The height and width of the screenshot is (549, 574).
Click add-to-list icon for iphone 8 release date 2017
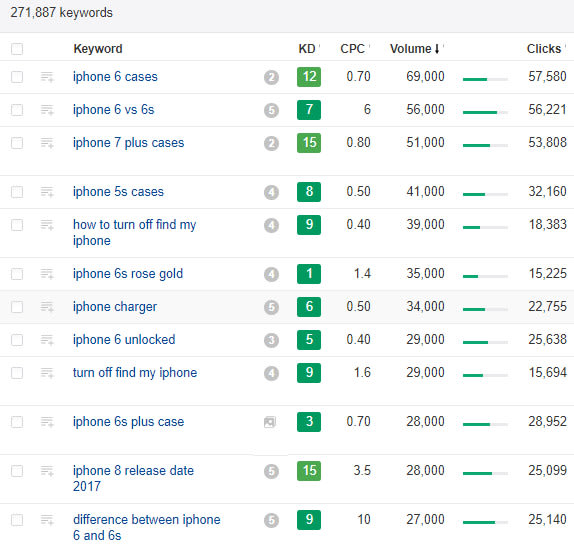[47, 471]
